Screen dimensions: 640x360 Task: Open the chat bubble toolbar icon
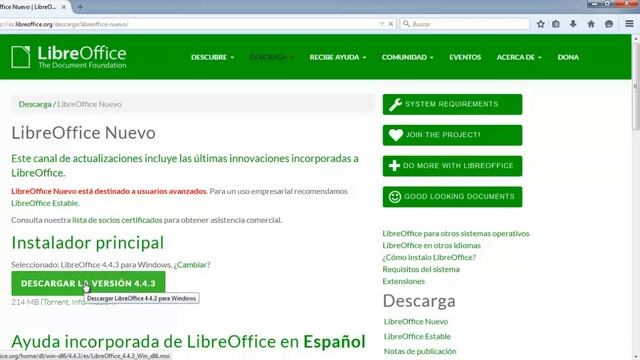(609, 24)
